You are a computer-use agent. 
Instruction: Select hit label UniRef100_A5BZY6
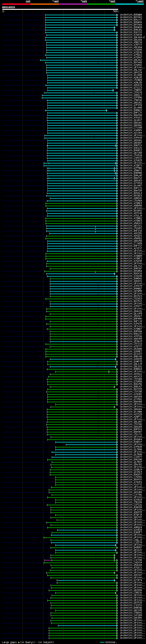[131, 42]
